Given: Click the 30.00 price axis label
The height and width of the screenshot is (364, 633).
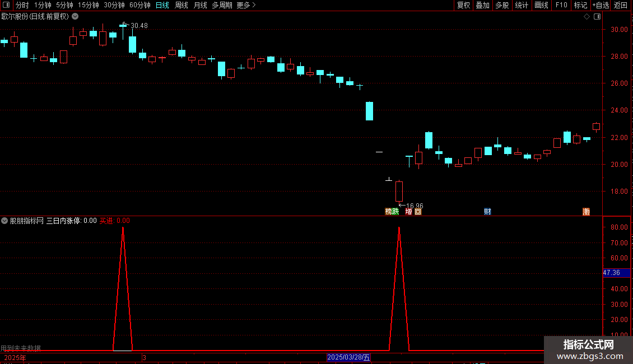Looking at the screenshot, I should click(x=619, y=30).
